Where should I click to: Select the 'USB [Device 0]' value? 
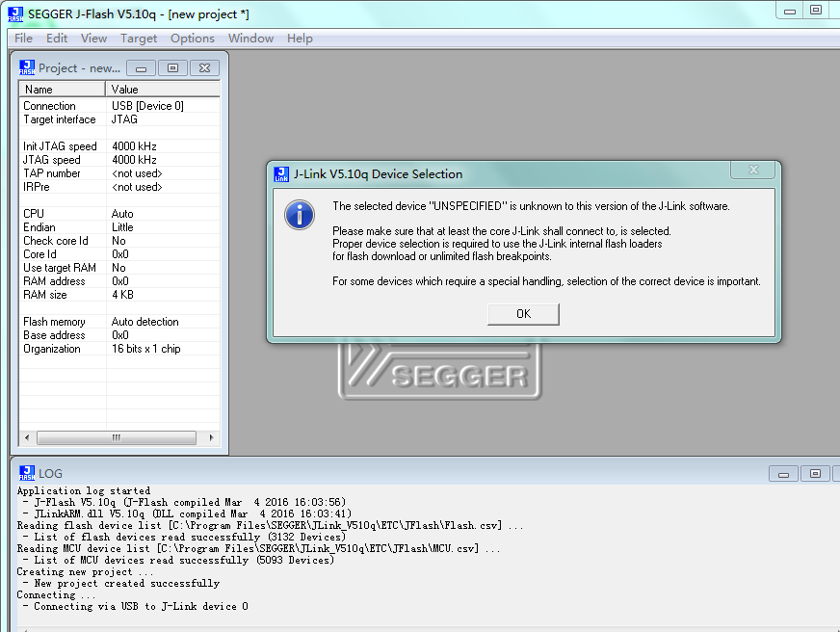pos(147,106)
